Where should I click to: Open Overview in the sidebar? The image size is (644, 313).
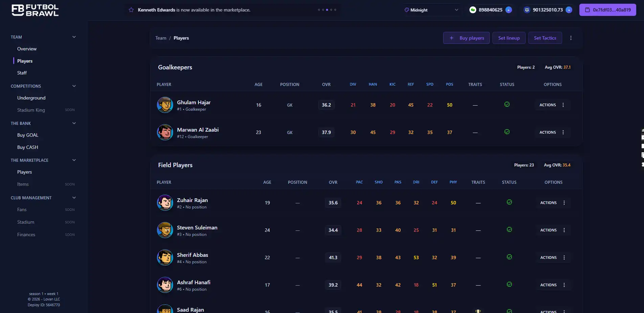(27, 49)
